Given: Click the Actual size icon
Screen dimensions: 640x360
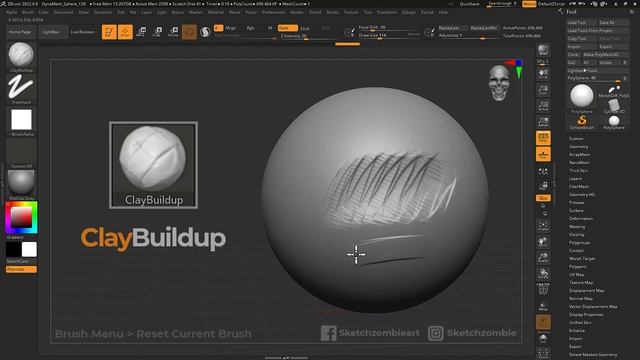Looking at the screenshot, I should pos(543,106).
